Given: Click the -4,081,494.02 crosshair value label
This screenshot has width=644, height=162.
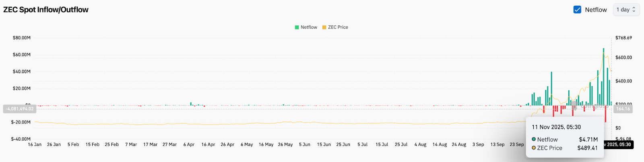Looking at the screenshot, I should point(20,109).
